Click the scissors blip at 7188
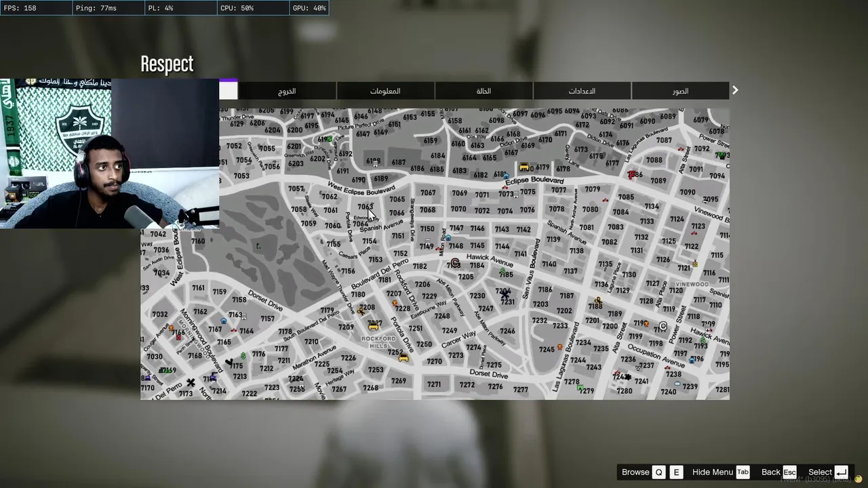The width and height of the screenshot is (868, 488). tap(597, 300)
